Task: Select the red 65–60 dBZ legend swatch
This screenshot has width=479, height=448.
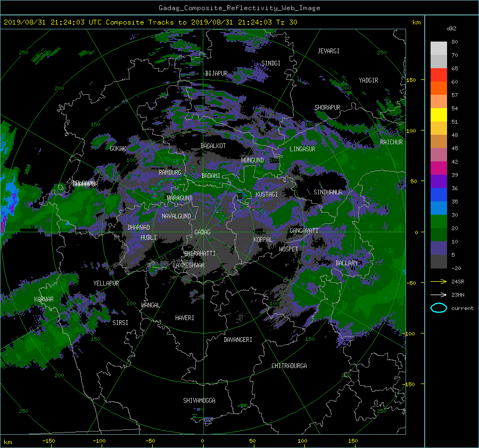Action: [x=439, y=75]
